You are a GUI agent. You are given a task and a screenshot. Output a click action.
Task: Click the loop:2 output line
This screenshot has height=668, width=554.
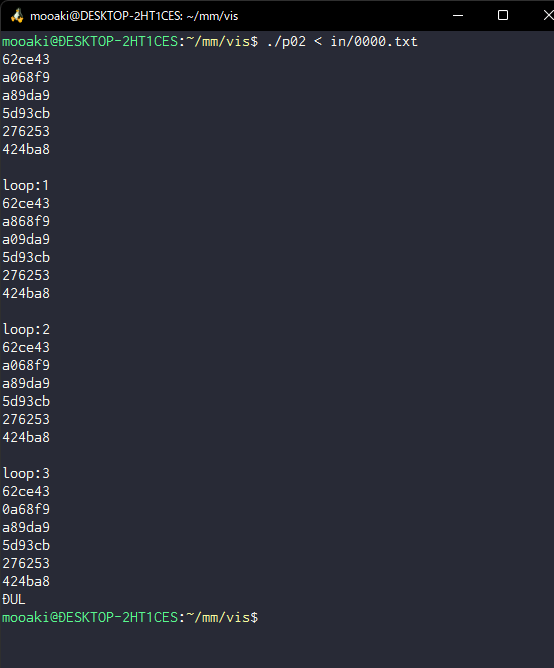click(26, 329)
